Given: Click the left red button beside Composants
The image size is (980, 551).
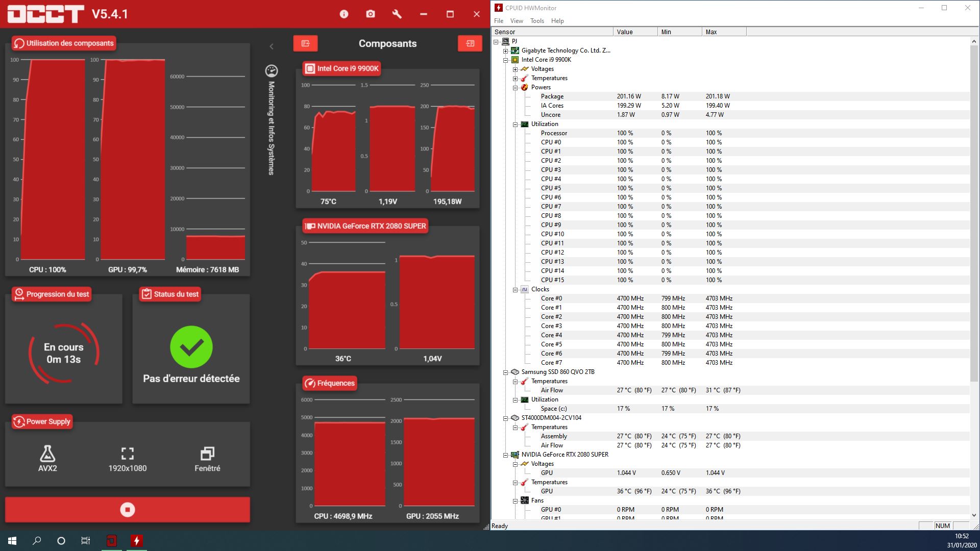Looking at the screenshot, I should [x=306, y=43].
